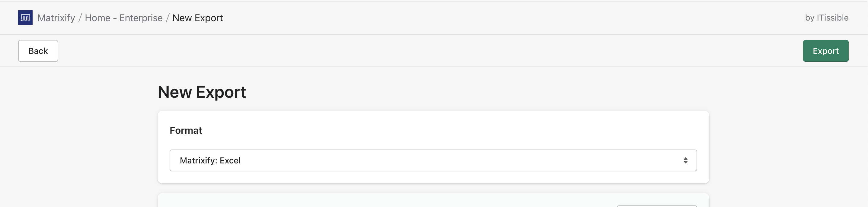
Task: Click the partially visible button in lower card
Action: tap(656, 206)
